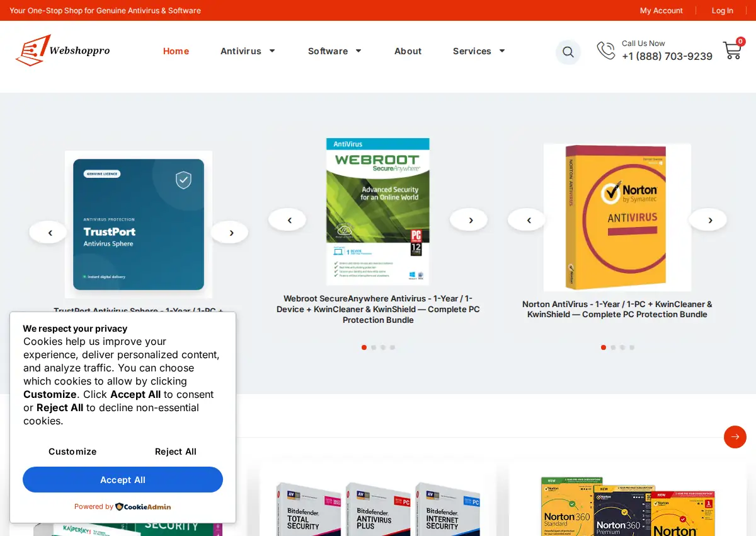Open the shopping cart icon
Screen dimensions: 756x536
(732, 50)
